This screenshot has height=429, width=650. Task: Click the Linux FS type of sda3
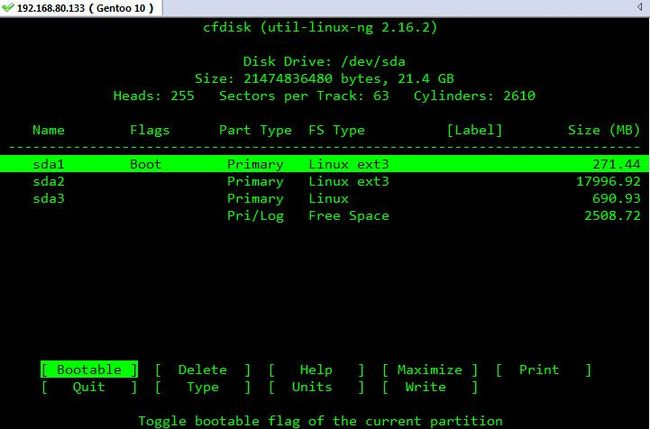[328, 199]
